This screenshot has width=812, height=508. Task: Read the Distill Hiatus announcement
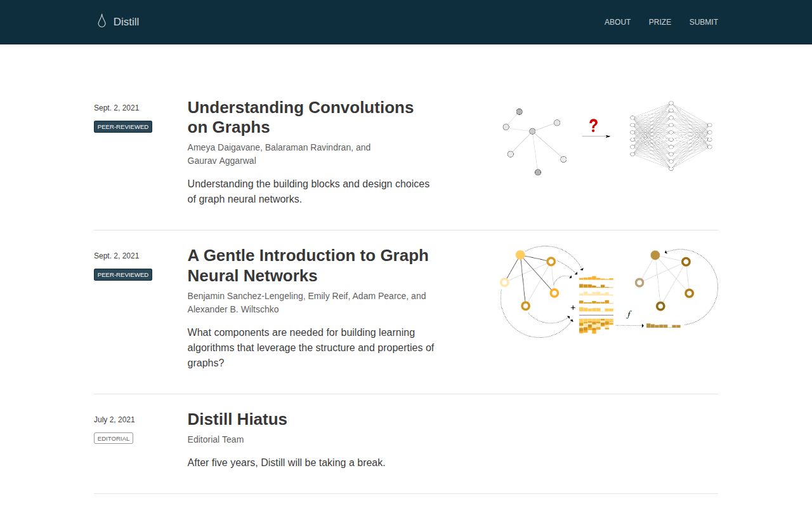click(x=237, y=419)
